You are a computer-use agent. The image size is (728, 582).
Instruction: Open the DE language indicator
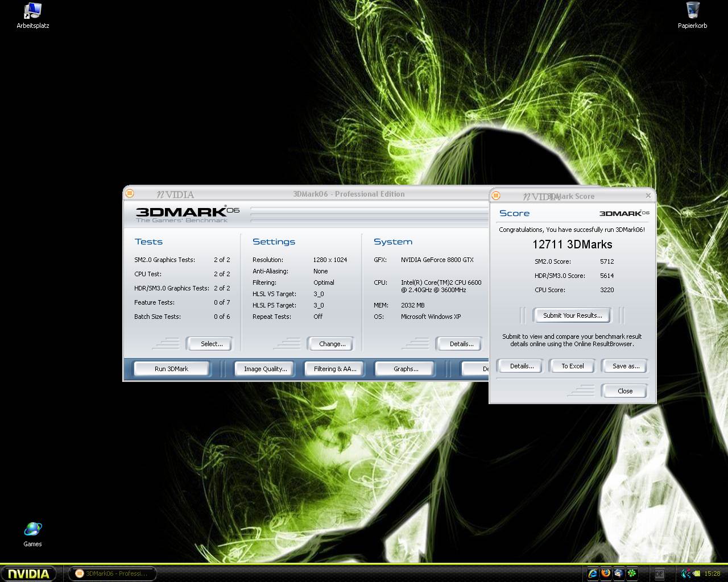click(659, 574)
